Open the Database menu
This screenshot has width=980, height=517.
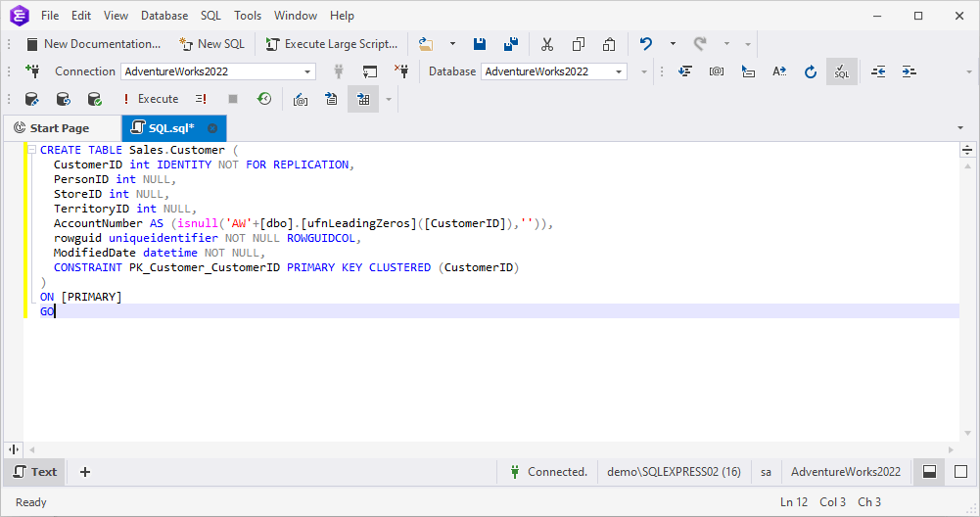pos(164,15)
